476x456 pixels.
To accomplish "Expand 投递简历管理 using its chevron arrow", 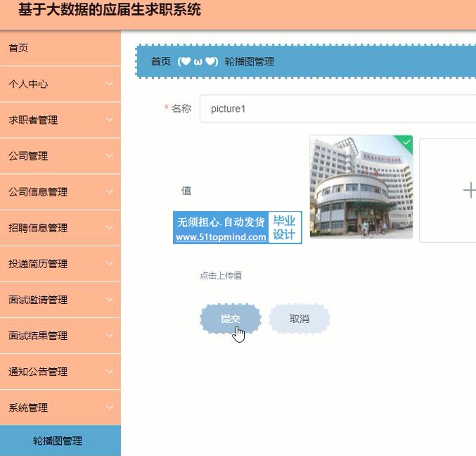I will coord(110,264).
